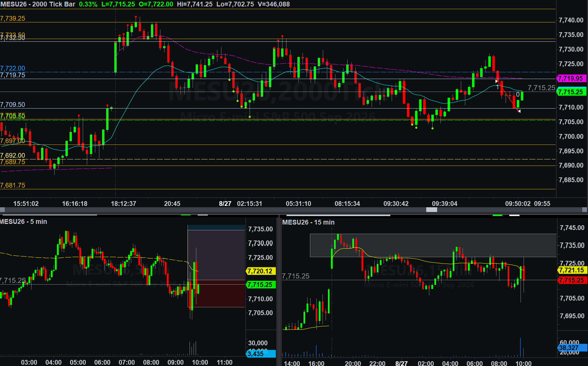This screenshot has width=588, height=366.
Task: Click the yellow 7,721.15 tag on the 15 min chart
Action: click(x=572, y=270)
